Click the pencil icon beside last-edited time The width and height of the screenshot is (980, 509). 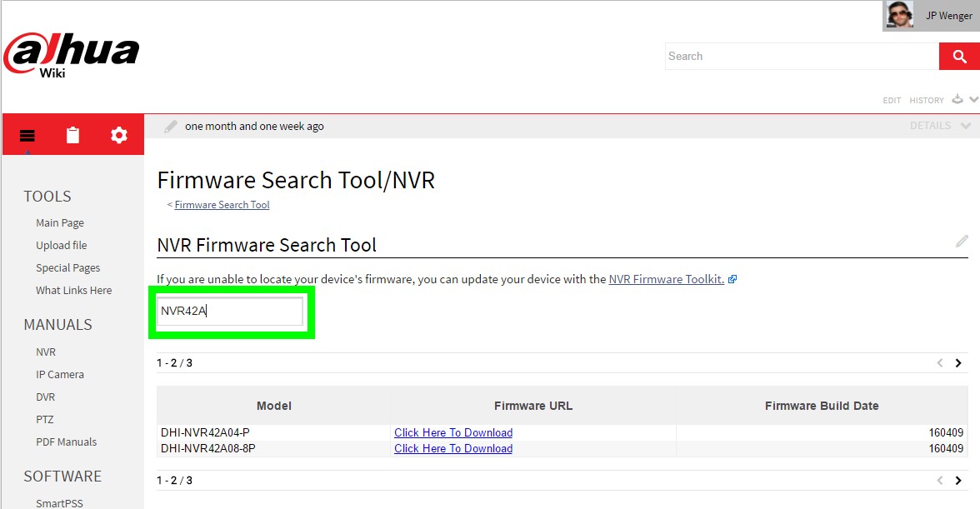pyautogui.click(x=171, y=127)
